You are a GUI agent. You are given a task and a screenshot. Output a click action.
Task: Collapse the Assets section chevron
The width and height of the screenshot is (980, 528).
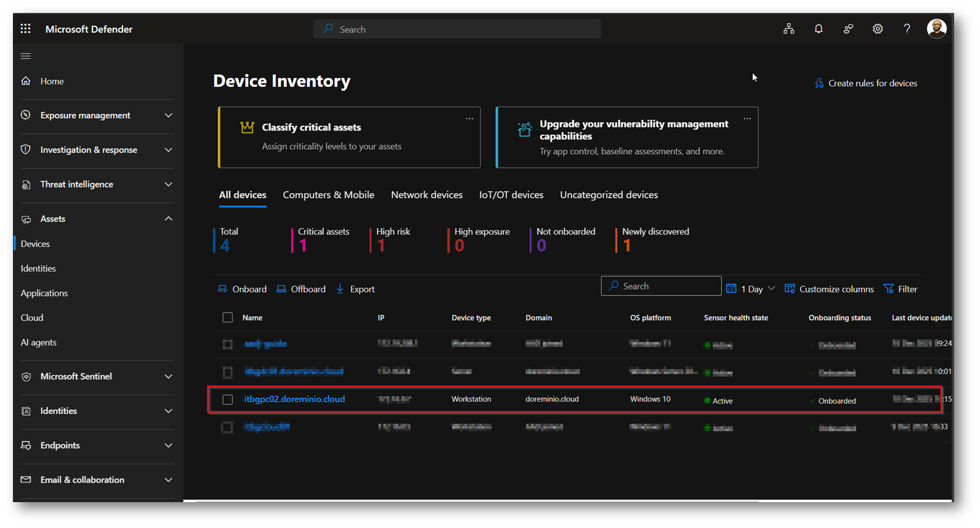pos(168,219)
